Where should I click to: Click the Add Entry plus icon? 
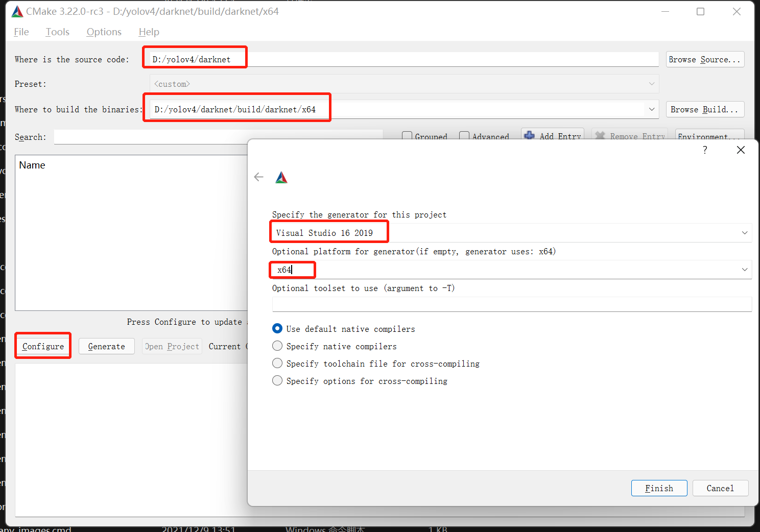pyautogui.click(x=530, y=136)
